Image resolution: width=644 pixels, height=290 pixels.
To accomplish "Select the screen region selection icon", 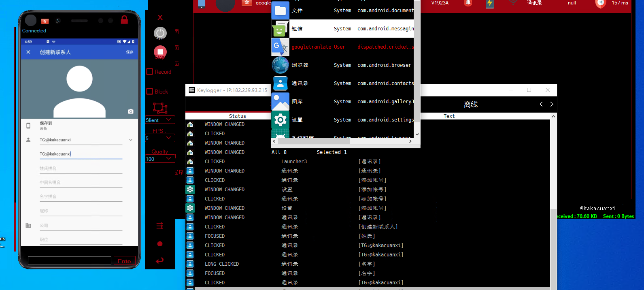I will (160, 108).
